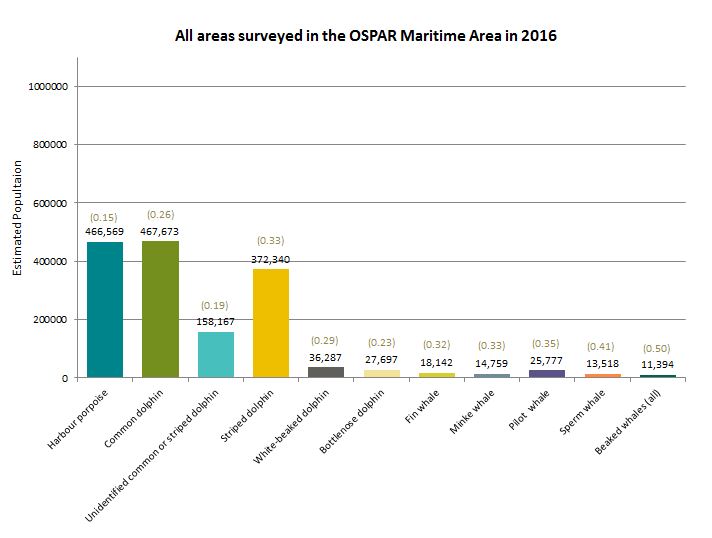Click the White-beaked dolphin gray bar
The width and height of the screenshot is (712, 538).
tap(325, 372)
